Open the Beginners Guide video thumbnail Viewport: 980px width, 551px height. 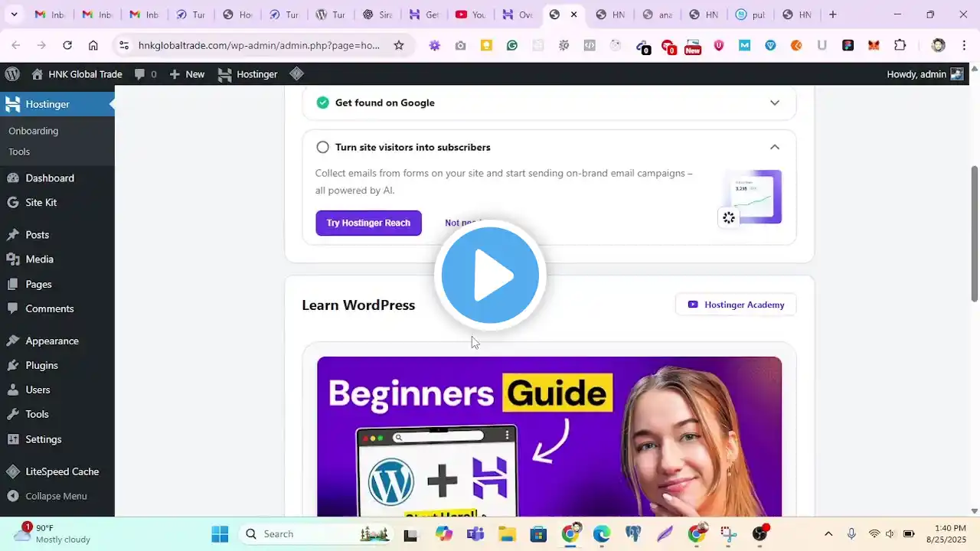(549, 436)
